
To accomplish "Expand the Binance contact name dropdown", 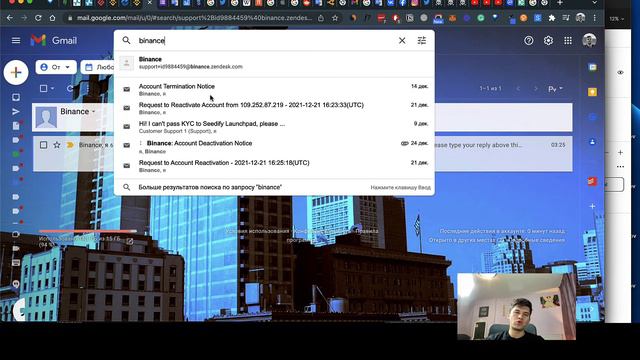I will [x=93, y=111].
